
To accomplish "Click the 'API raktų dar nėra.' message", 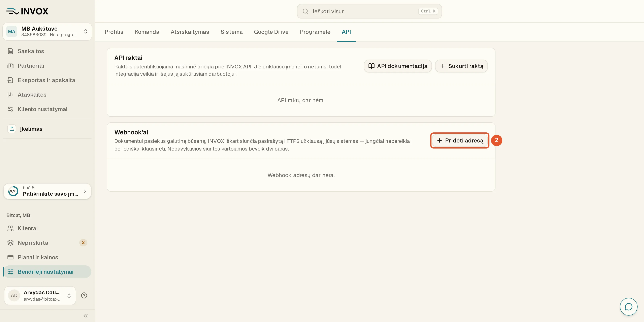I will (301, 100).
